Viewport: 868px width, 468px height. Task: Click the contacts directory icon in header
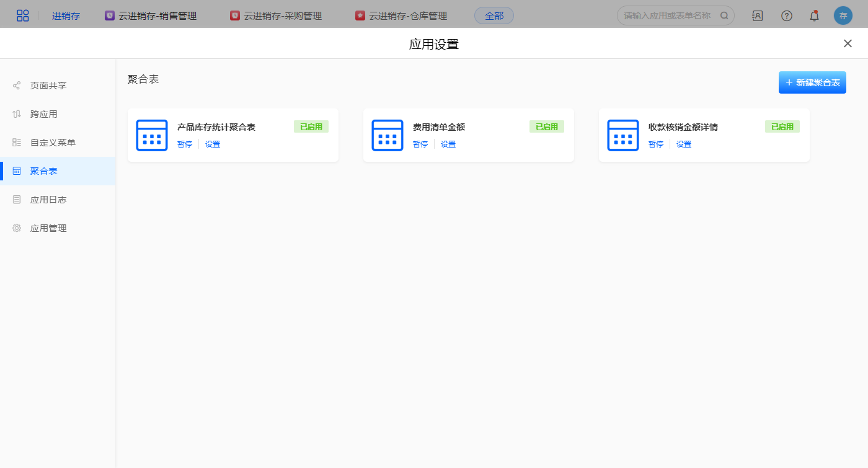[x=757, y=15]
